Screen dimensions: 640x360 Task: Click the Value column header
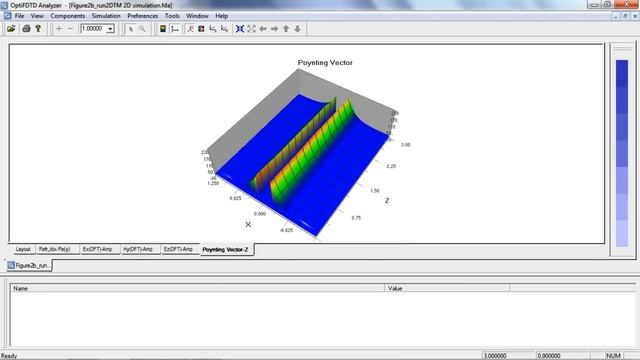click(x=447, y=288)
